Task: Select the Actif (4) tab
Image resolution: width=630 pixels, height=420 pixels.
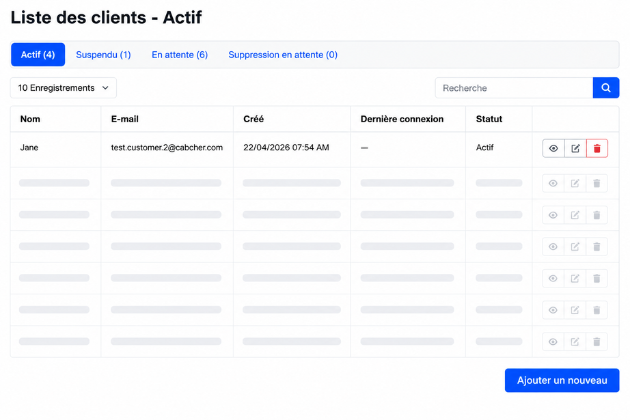Action: pyautogui.click(x=38, y=55)
